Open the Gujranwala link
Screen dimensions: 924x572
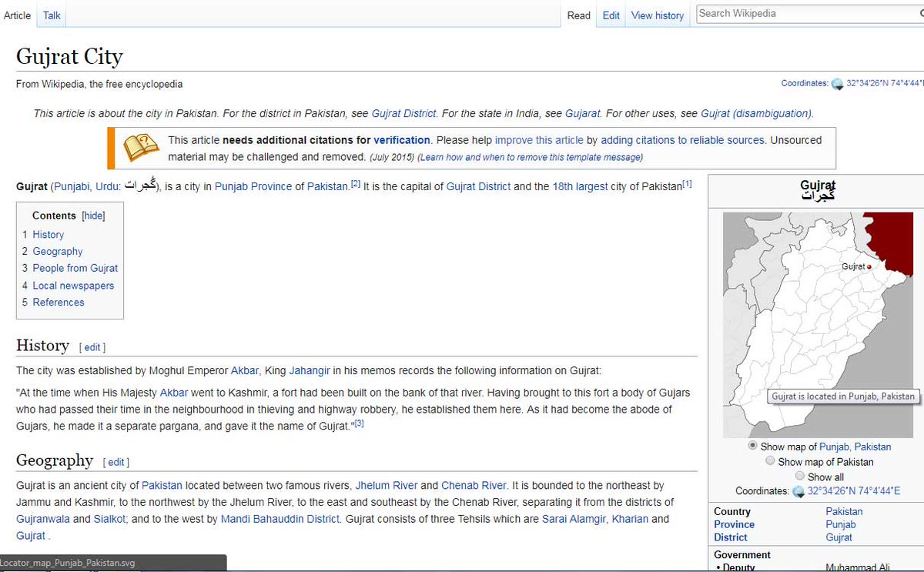(42, 519)
